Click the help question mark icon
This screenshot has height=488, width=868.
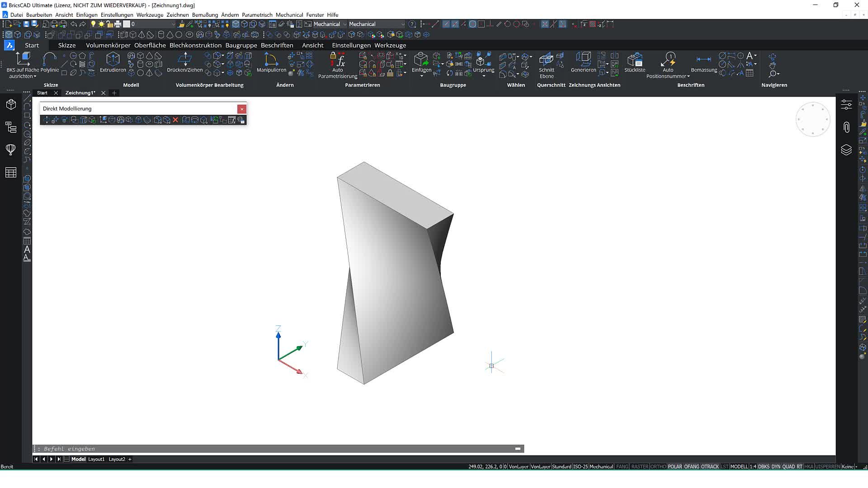[412, 24]
